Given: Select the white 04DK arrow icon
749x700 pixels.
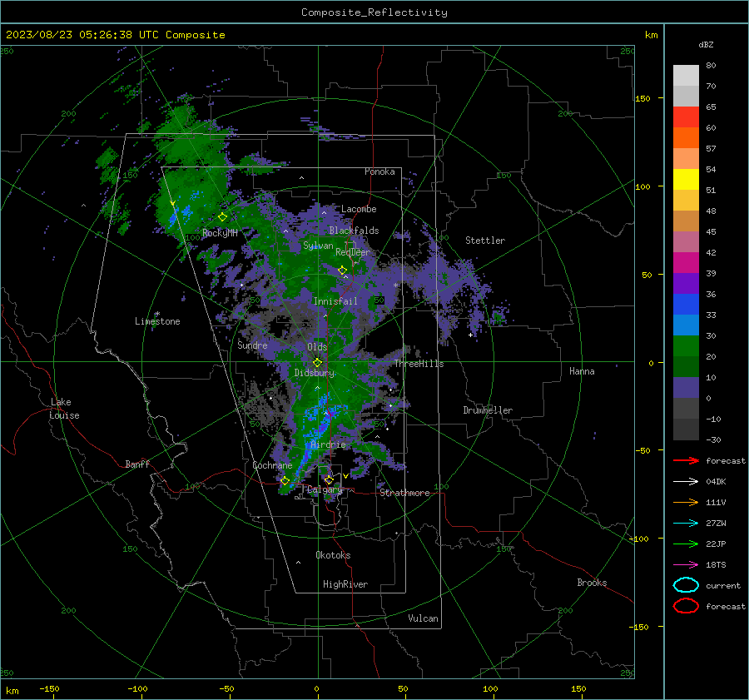Looking at the screenshot, I should click(x=686, y=481).
